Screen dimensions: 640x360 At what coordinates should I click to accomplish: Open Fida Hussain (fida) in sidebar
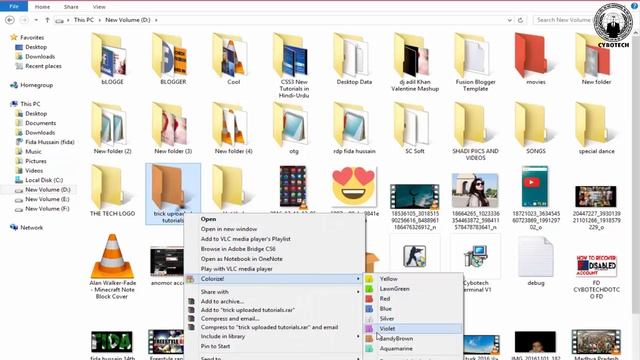click(x=50, y=142)
